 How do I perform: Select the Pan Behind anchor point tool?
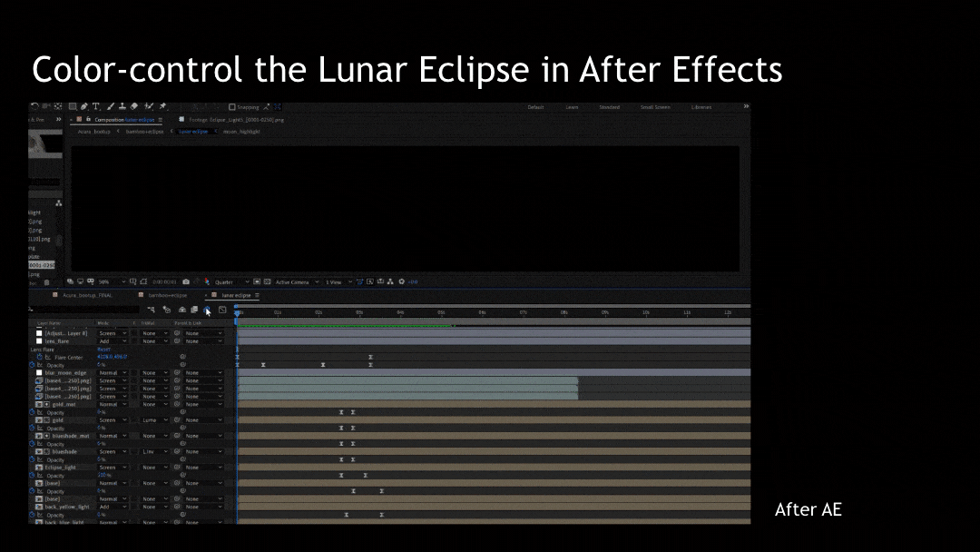coord(58,107)
